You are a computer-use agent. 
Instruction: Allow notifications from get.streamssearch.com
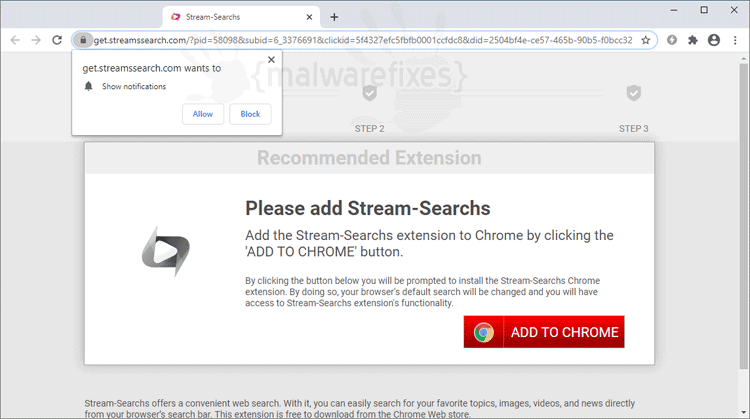(x=203, y=114)
